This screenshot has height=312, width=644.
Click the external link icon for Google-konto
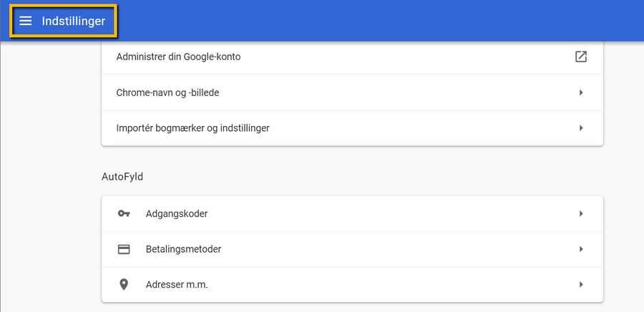pyautogui.click(x=581, y=57)
